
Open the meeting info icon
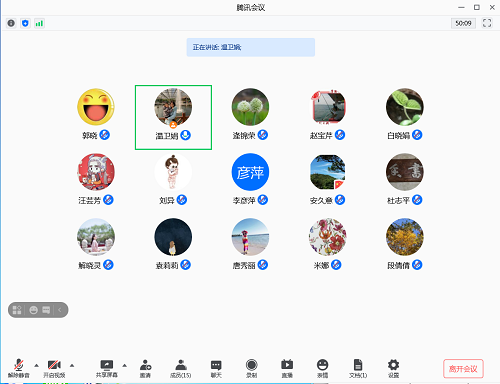11,23
